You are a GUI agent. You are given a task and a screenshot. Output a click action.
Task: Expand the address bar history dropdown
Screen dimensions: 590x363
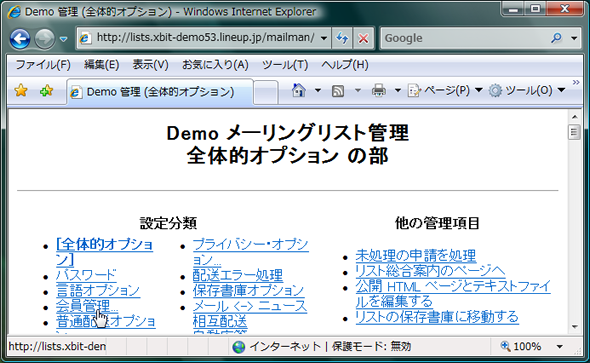click(x=324, y=38)
